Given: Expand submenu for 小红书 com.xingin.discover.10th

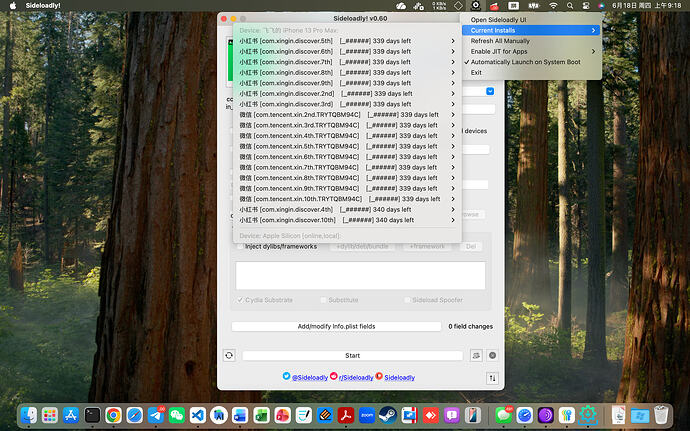Looking at the screenshot, I should point(453,220).
